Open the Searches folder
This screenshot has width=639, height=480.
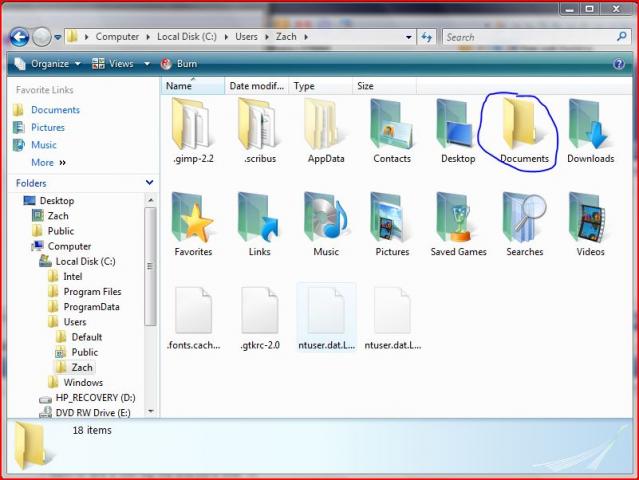coord(524,224)
